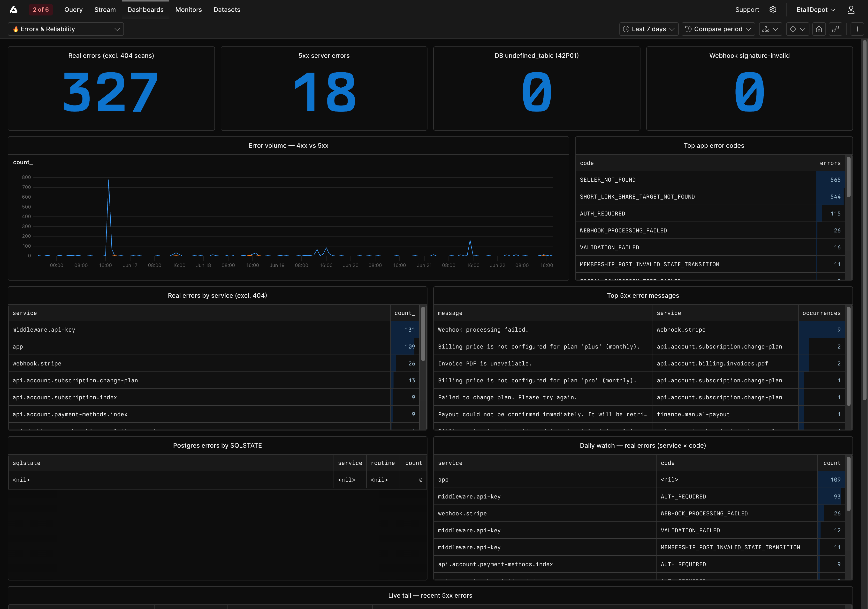Click the Real errors by service scrollbar

pyautogui.click(x=423, y=334)
